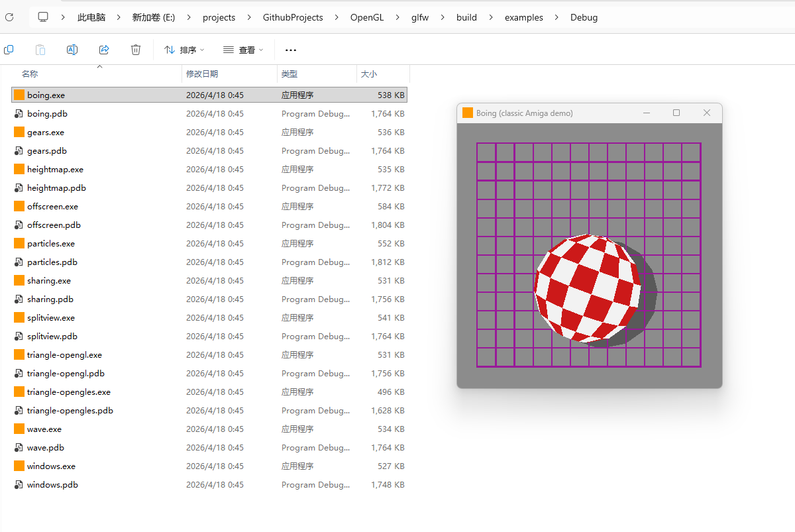Click the share icon in toolbar

(104, 50)
